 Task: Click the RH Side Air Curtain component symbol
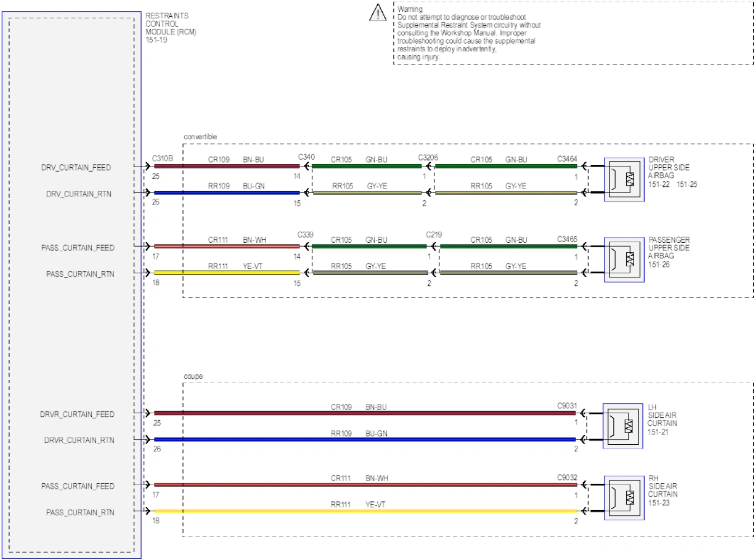point(624,498)
